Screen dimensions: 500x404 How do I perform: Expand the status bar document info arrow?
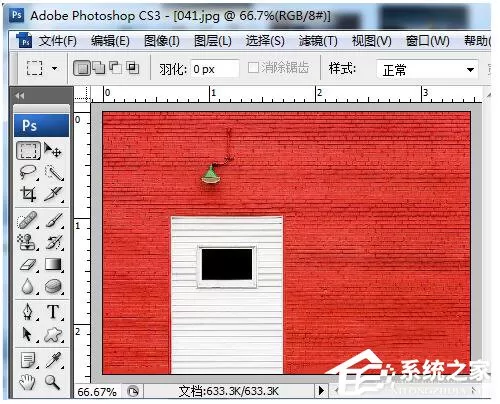coord(321,390)
